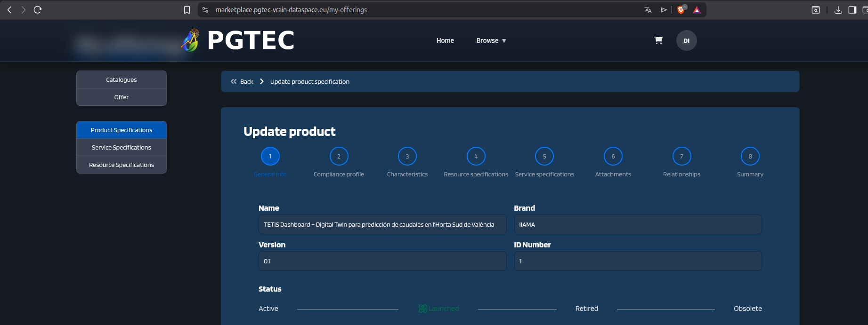Screen dimensions: 868x325
Task: Click the Name input field
Action: (382, 224)
